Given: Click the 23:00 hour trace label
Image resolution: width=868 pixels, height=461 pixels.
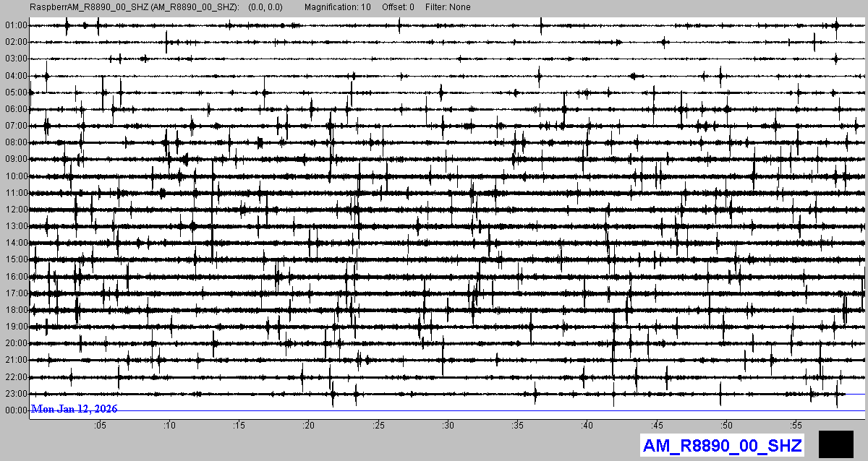Looking at the screenshot, I should (x=16, y=394).
